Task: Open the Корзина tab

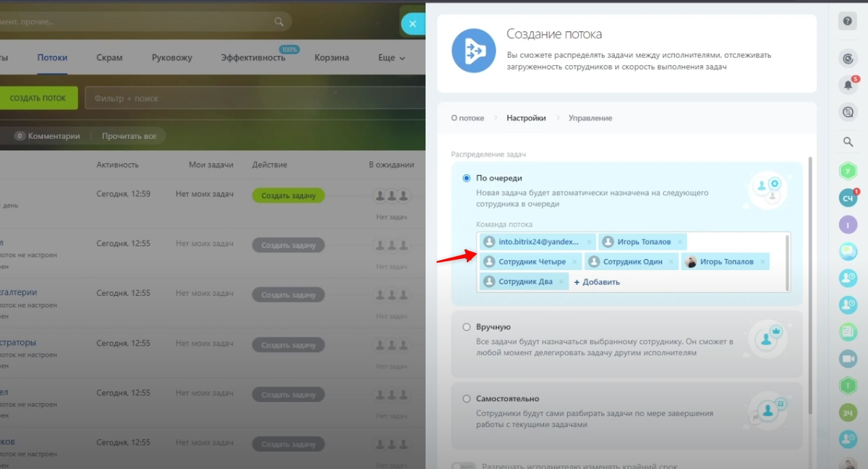Action: pos(331,58)
